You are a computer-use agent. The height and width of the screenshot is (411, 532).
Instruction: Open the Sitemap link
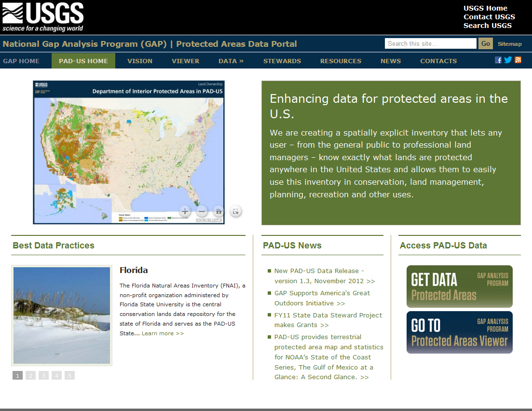coord(510,44)
